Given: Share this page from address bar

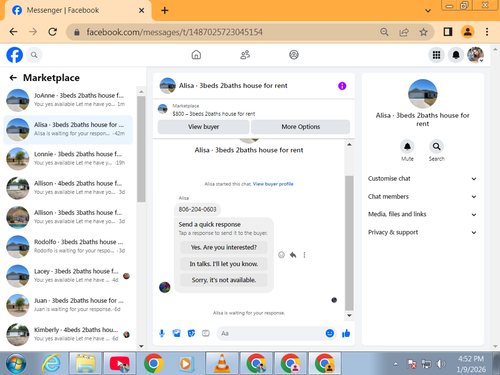Looking at the screenshot, I should click(x=404, y=32).
